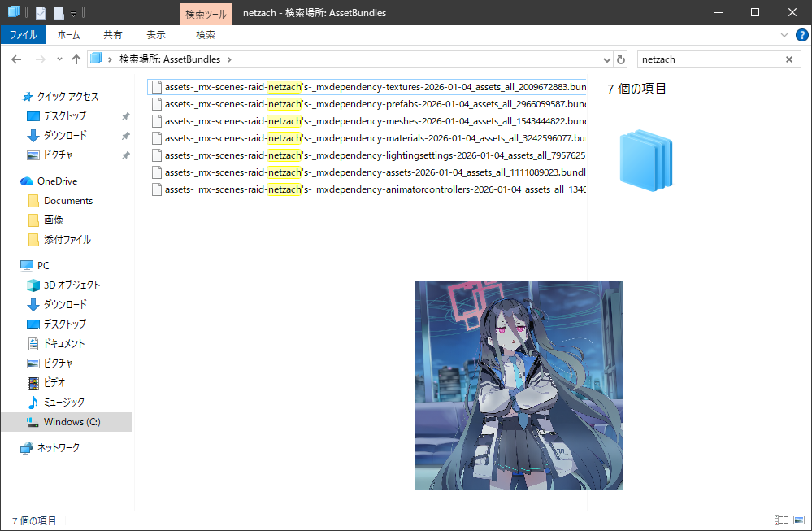
Task: Click the netzach search input field
Action: click(707, 59)
